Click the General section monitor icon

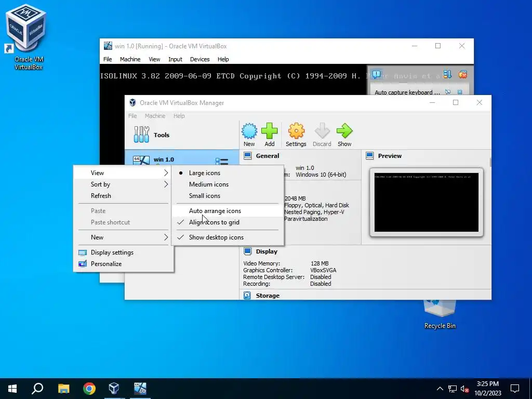pyautogui.click(x=248, y=156)
